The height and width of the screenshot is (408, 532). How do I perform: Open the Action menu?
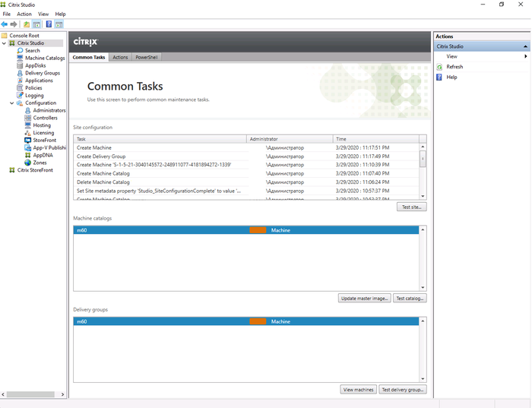point(24,14)
